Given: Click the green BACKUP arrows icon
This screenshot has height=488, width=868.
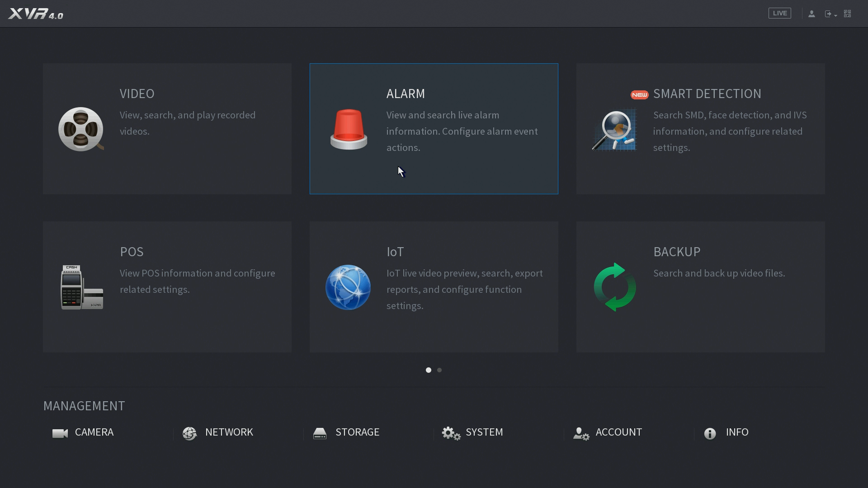Looking at the screenshot, I should click(x=615, y=287).
